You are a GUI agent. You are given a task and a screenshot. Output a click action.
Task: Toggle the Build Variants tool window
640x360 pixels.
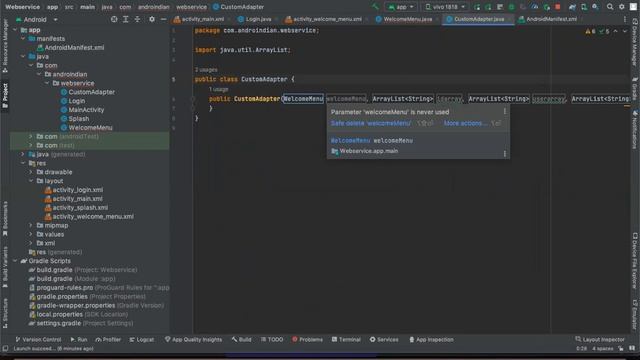[x=5, y=267]
